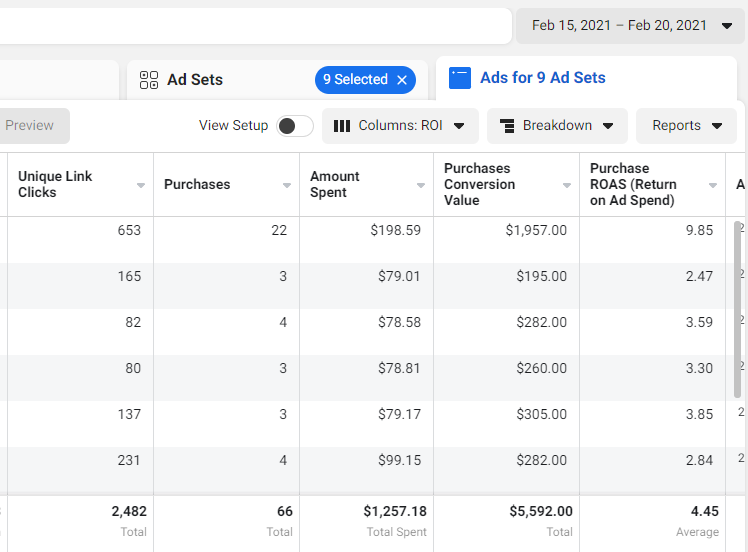The height and width of the screenshot is (552, 748).
Task: Open Amount Spent column header arrow
Action: point(421,185)
